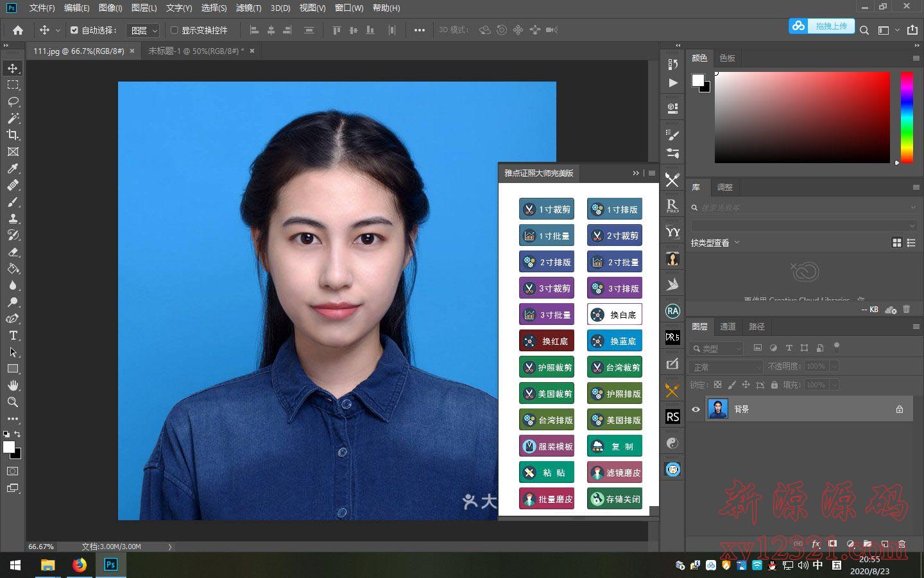Click the foreground color swatch in toolbar

point(9,447)
